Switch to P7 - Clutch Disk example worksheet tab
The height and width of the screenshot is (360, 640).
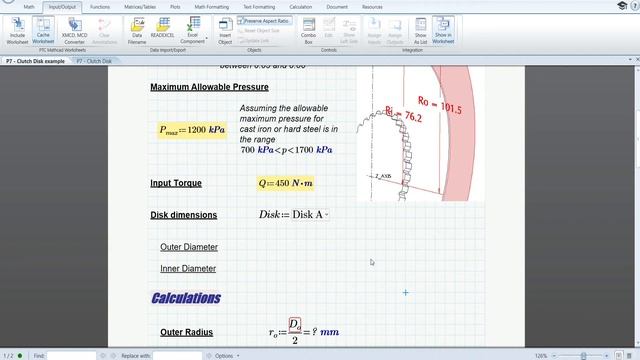coord(35,61)
